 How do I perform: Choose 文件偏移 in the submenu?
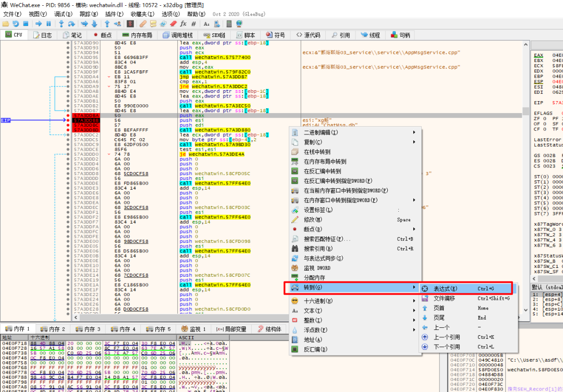469,298
